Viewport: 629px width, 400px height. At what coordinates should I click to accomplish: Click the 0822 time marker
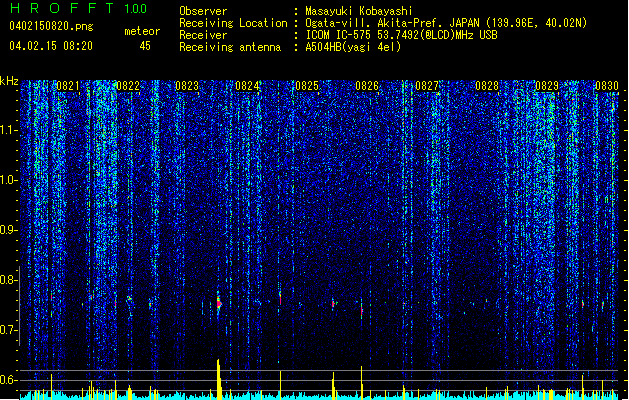tap(128, 86)
